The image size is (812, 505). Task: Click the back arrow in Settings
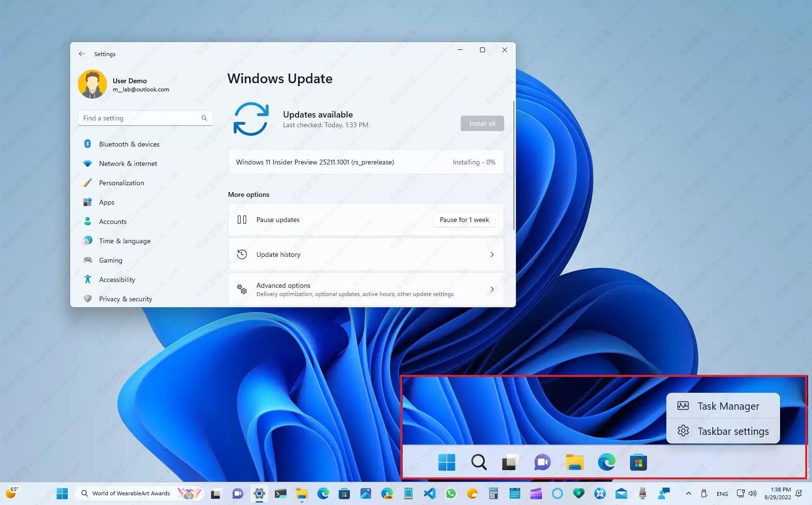82,54
